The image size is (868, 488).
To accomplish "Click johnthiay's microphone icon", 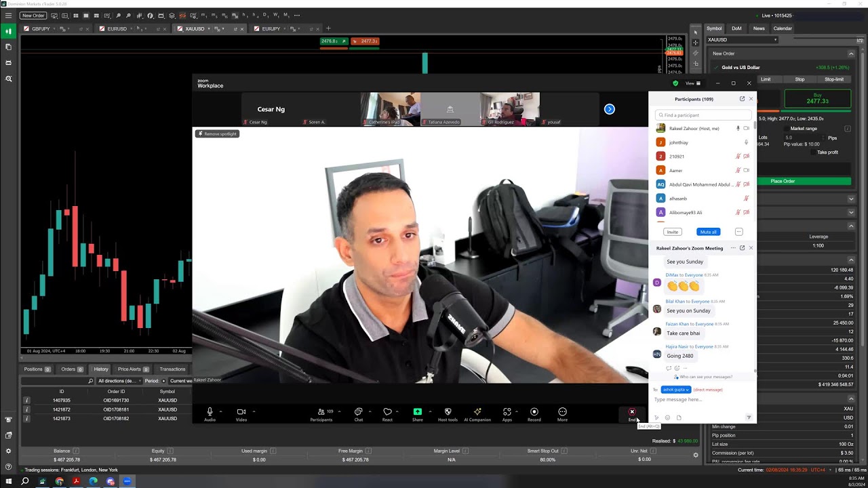I will (746, 142).
